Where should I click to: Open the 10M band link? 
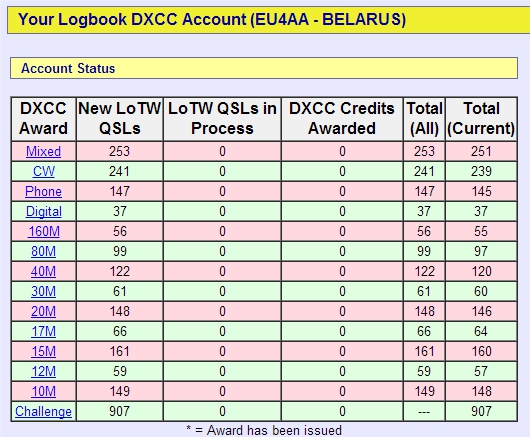pos(43,391)
